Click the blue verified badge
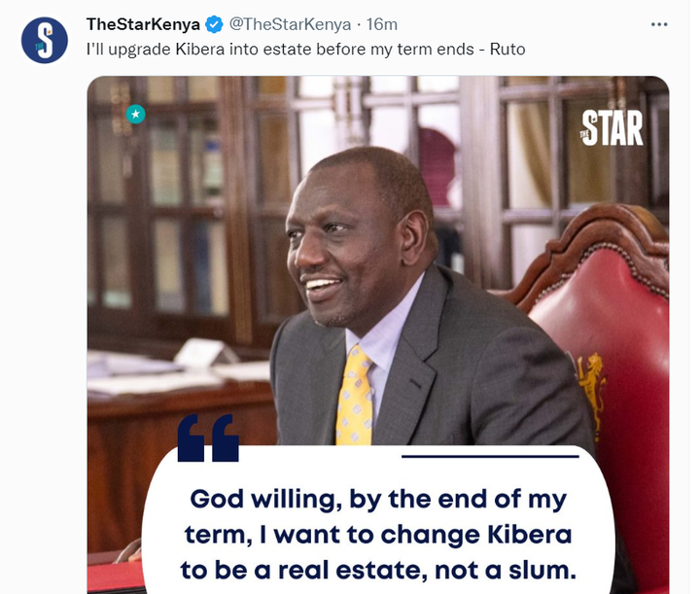This screenshot has width=700, height=594. [214, 24]
